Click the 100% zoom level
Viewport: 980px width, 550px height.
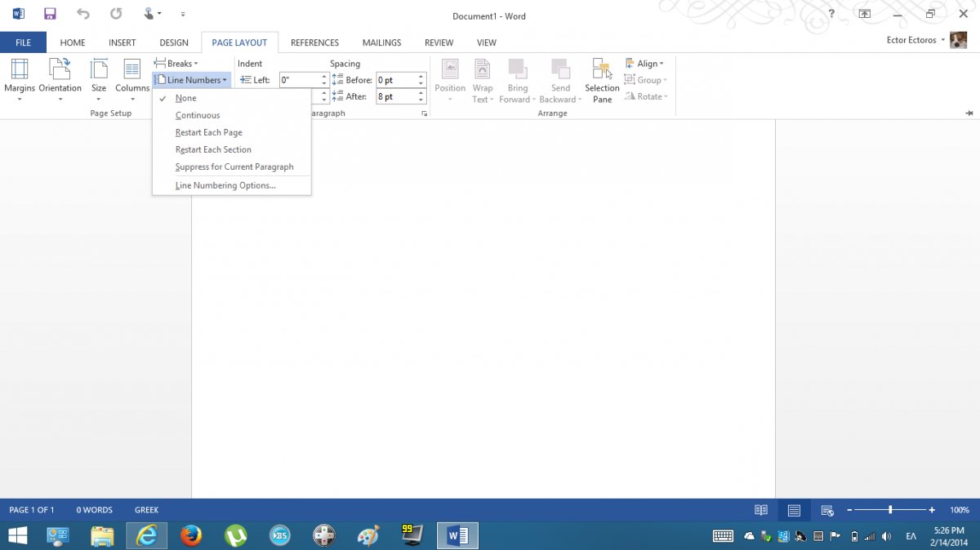click(x=959, y=510)
